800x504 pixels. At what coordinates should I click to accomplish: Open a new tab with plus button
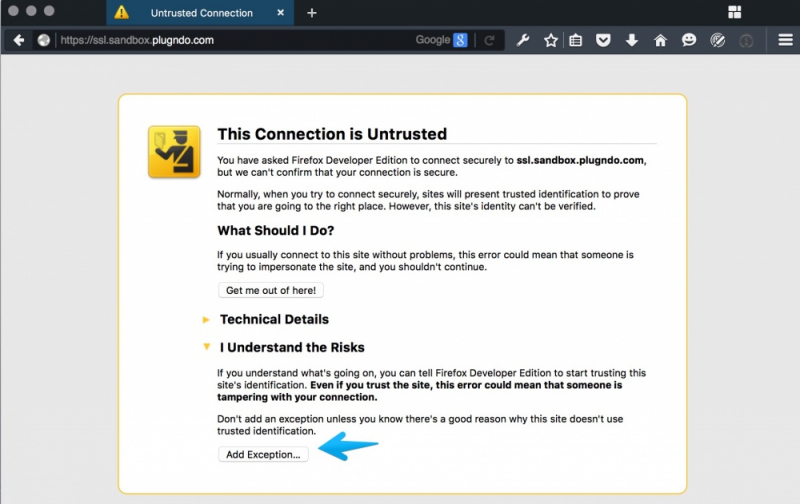[x=312, y=13]
